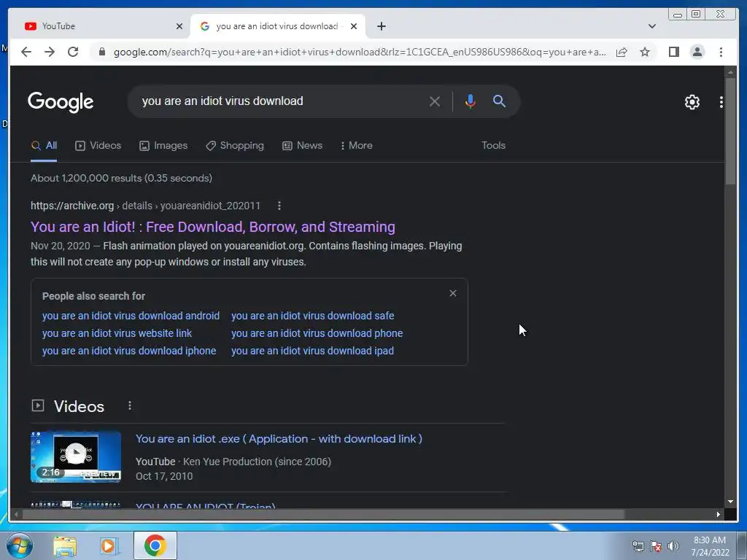The height and width of the screenshot is (560, 747).
Task: Clear the search box with X icon
Action: [x=435, y=101]
